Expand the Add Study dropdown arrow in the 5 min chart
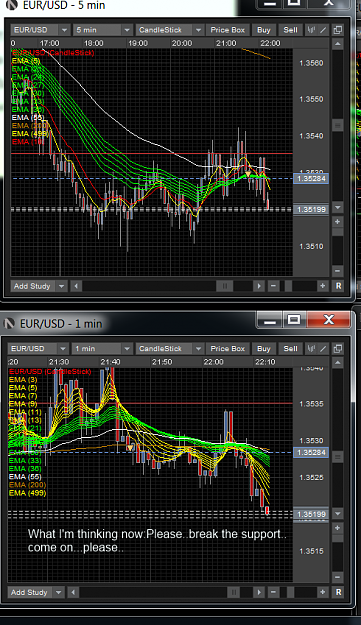Image resolution: width=361 pixels, height=625 pixels. click(61, 286)
